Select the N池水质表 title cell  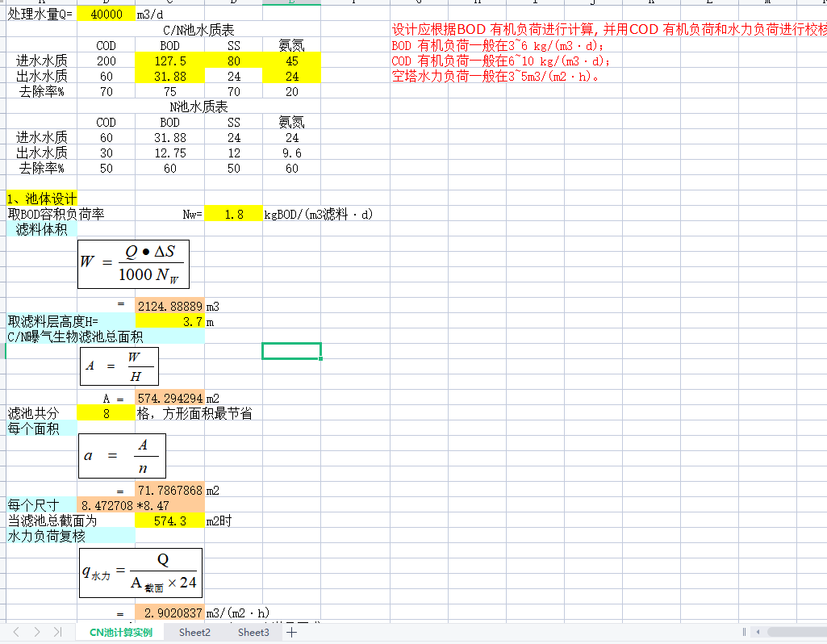(x=198, y=107)
